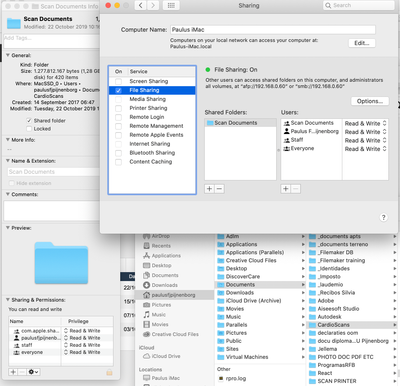Disable the File Sharing checkbox
This screenshot has width=400, height=386.
[118, 90]
